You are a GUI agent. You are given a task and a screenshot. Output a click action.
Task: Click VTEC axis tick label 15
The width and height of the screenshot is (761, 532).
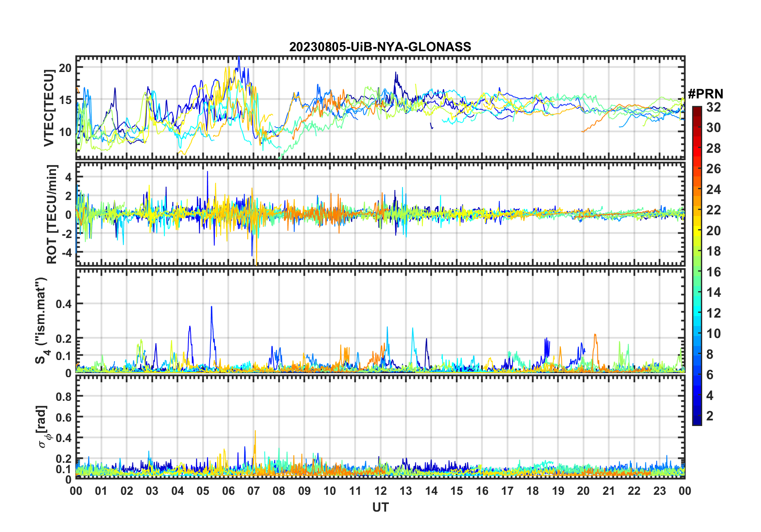(65, 100)
